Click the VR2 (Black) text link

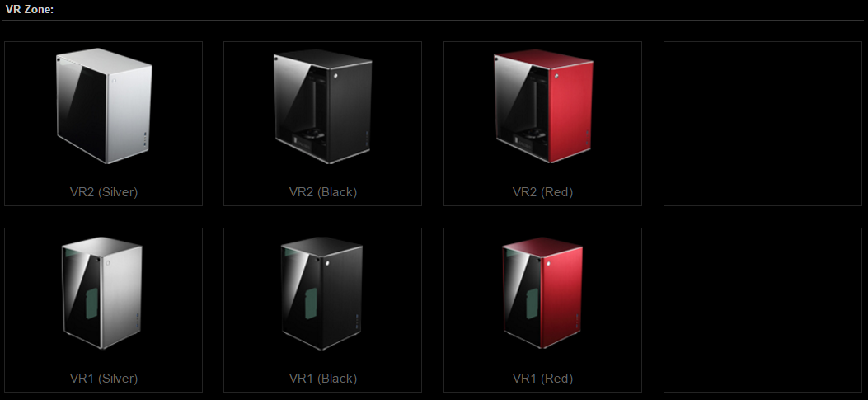click(x=323, y=191)
